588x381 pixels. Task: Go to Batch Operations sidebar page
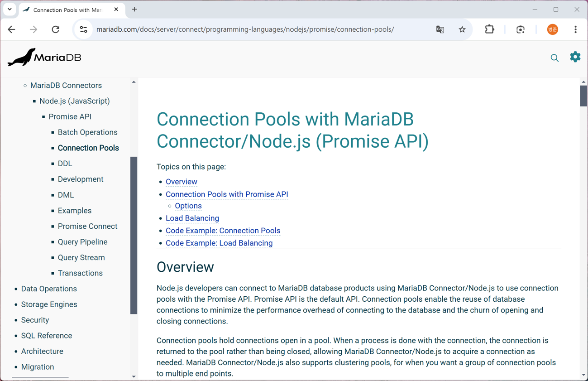87,132
